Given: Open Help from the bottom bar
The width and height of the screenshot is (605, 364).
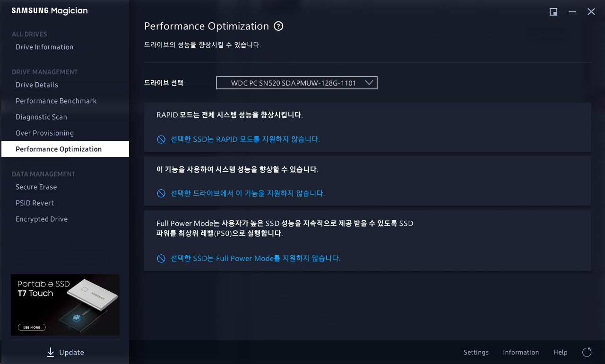Looking at the screenshot, I should tap(561, 352).
